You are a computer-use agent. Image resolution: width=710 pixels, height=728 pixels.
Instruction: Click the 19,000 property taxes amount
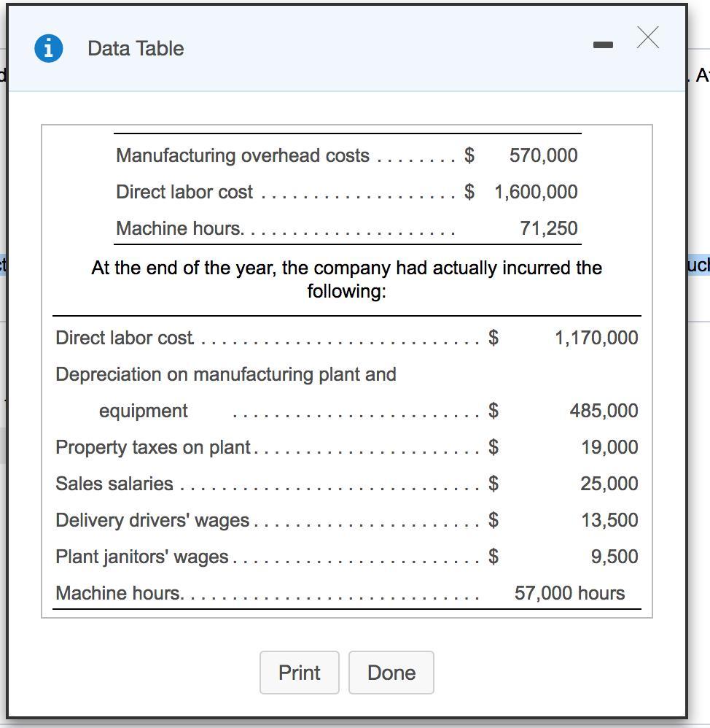point(609,447)
